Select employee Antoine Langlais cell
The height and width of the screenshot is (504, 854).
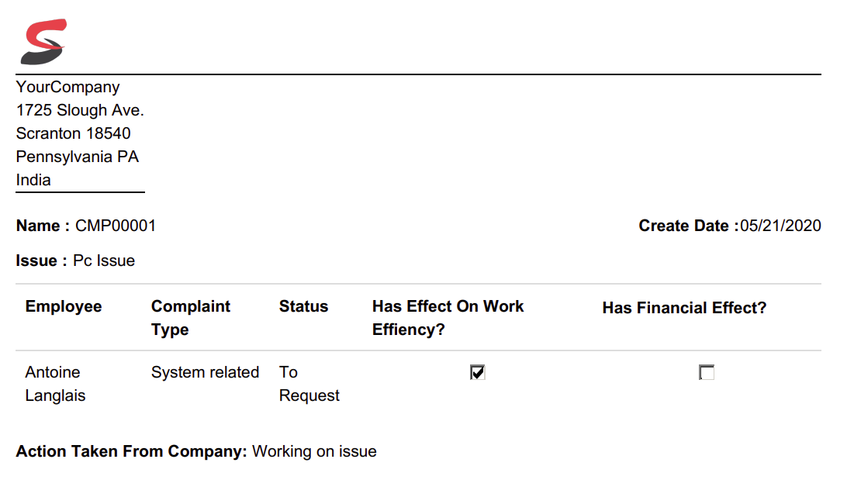tap(55, 384)
